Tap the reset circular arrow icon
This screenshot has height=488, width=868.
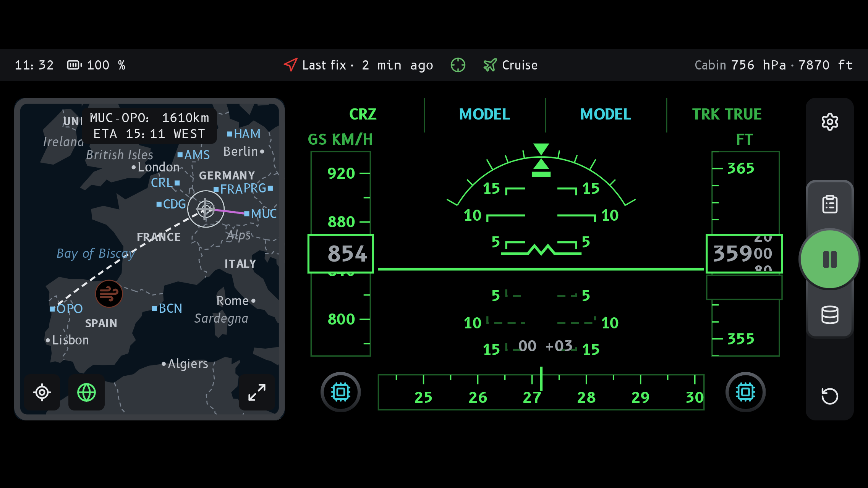830,396
